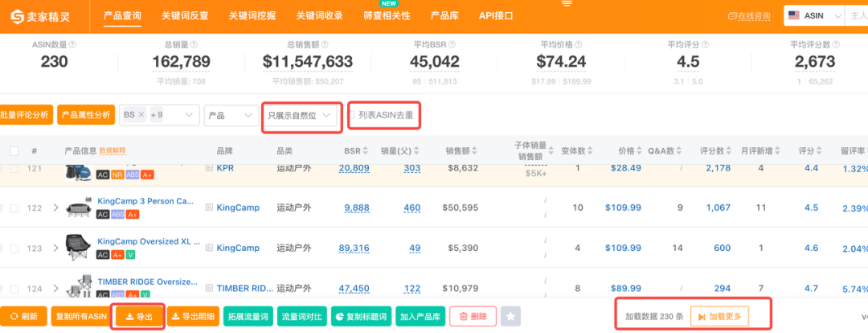Open the 产品 type dropdown
This screenshot has width=868, height=333.
231,115
